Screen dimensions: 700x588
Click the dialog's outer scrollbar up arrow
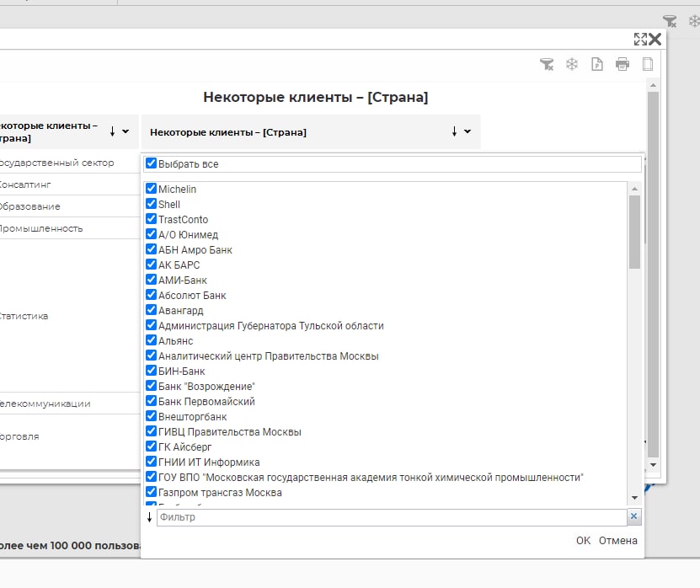pos(653,85)
